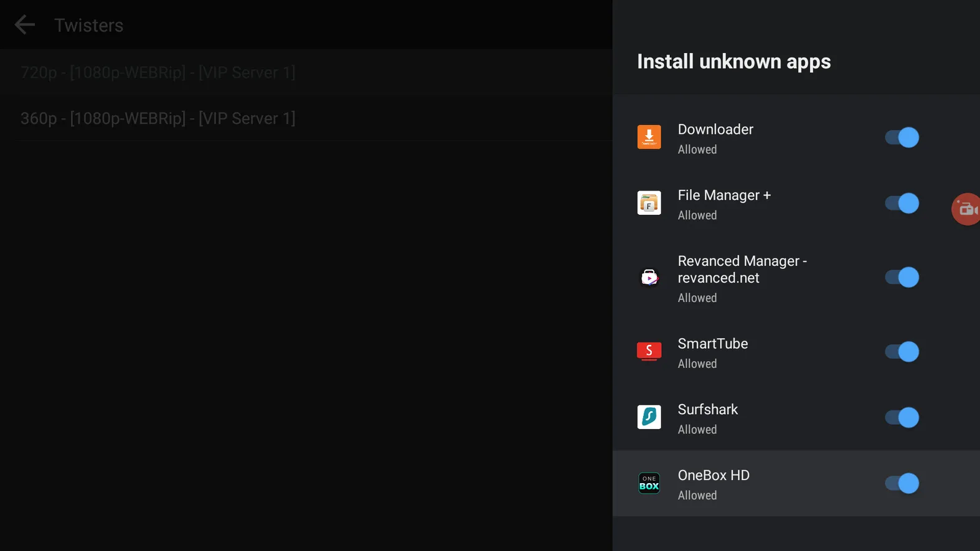
Task: Click Allowed status under Downloader
Action: 697,149
